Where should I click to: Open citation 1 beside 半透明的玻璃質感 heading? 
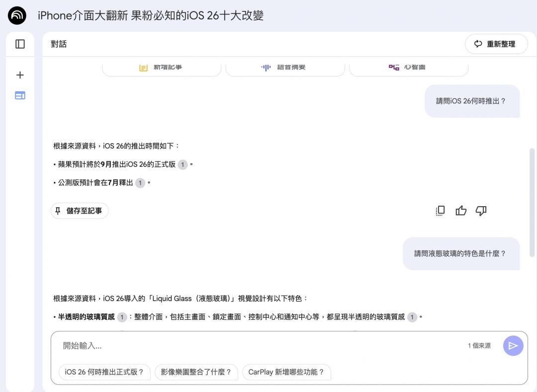pos(122,317)
